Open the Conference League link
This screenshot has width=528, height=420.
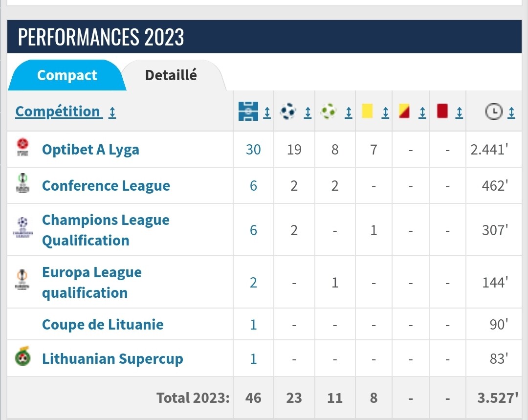click(106, 186)
